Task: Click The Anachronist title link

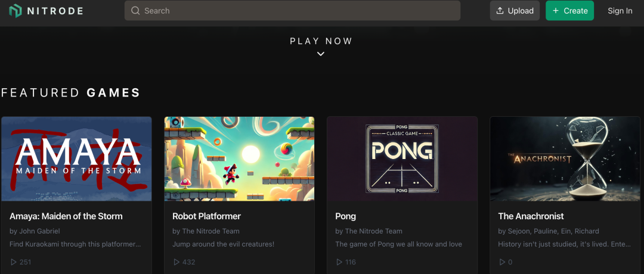Action: coord(531,216)
